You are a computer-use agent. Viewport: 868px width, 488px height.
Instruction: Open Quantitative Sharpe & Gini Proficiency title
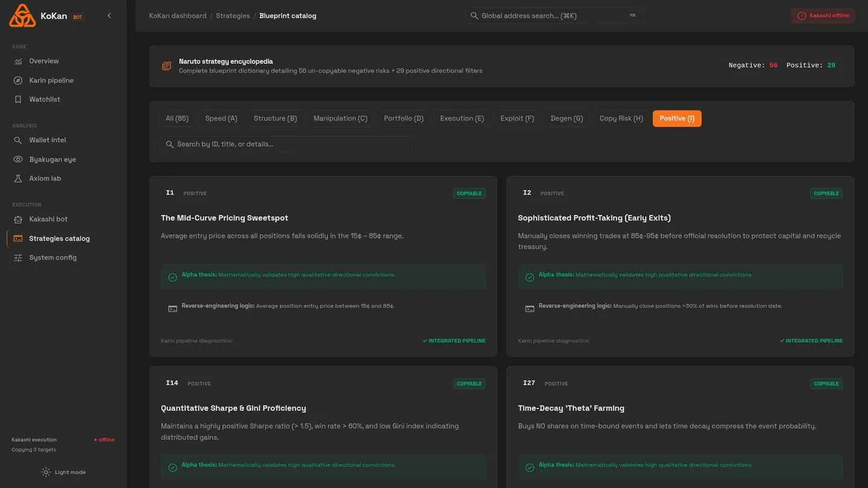click(x=233, y=408)
